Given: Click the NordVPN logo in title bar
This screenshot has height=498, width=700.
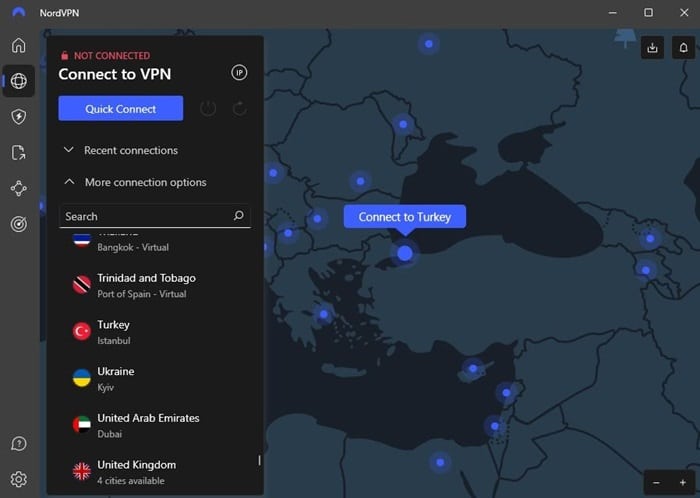Looking at the screenshot, I should click(19, 12).
